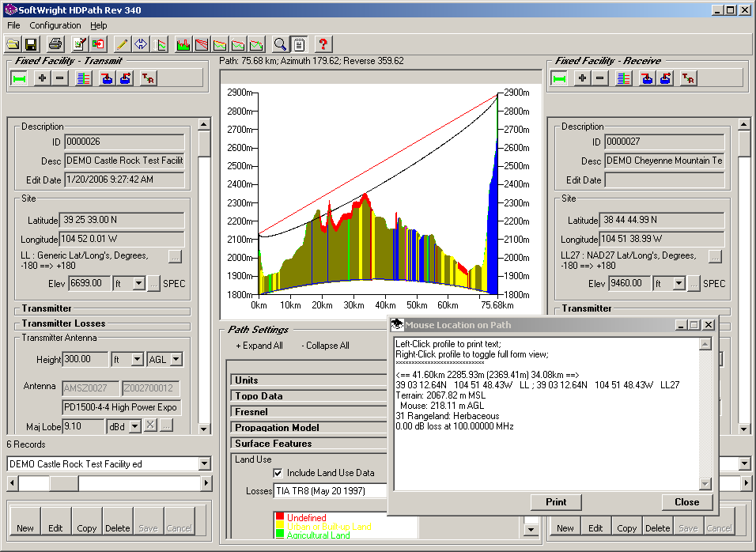This screenshot has height=552, width=756.
Task: Click the gray icon with red diagonal lines
Action: click(x=202, y=44)
